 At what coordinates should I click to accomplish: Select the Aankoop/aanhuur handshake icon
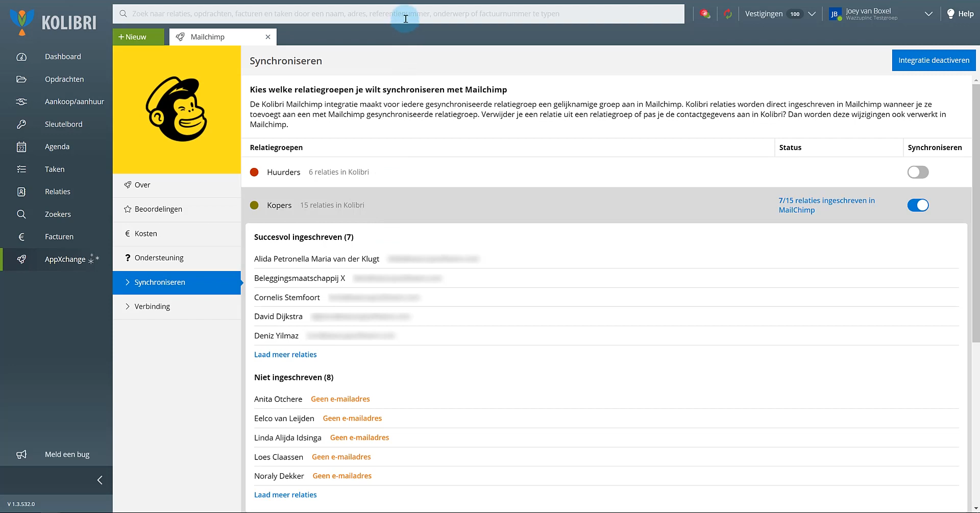pyautogui.click(x=21, y=102)
